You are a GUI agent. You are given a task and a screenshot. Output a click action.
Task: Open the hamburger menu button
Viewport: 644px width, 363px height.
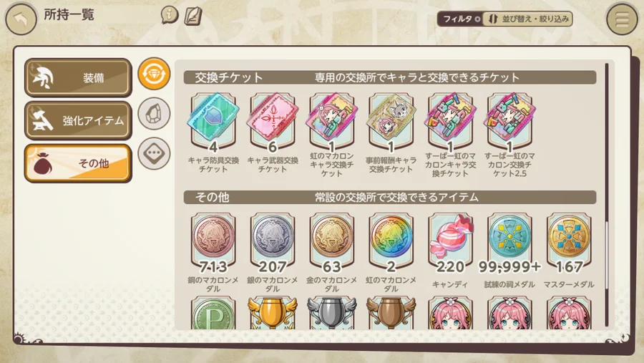tap(622, 19)
